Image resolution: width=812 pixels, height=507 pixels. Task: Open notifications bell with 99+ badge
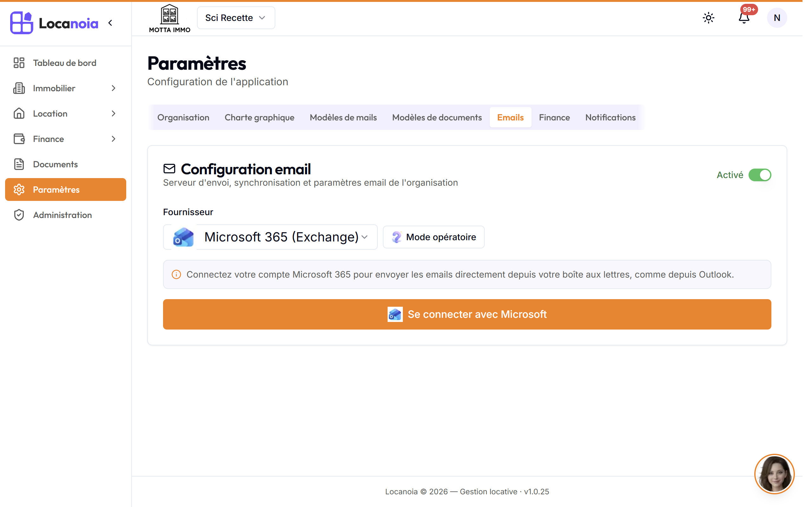(744, 18)
